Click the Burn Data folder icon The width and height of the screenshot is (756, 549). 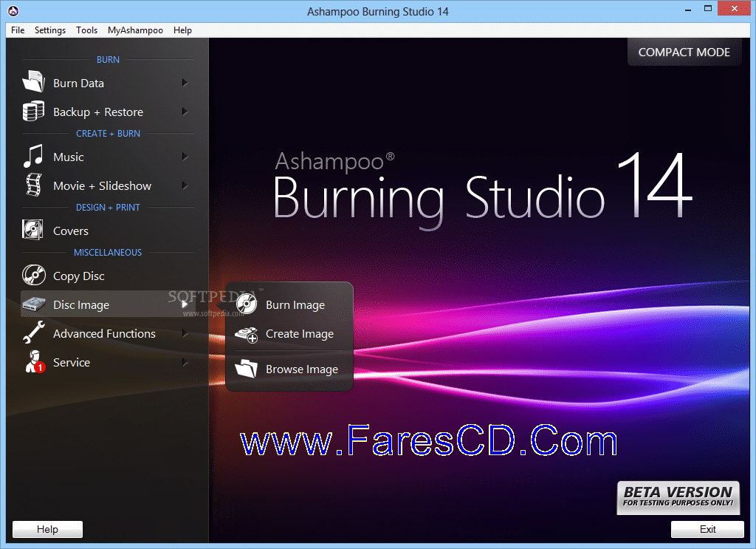(x=34, y=81)
